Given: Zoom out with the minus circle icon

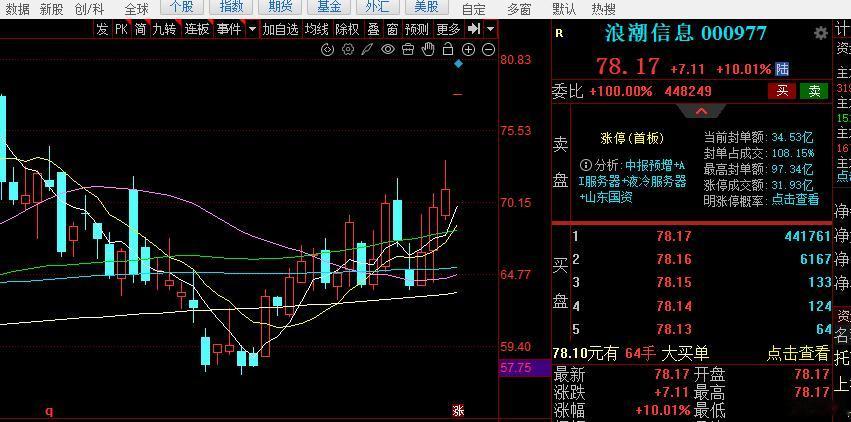Looking at the screenshot, I should (488, 50).
